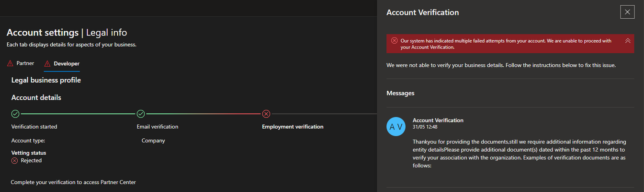Click the Employment verification step label
This screenshot has height=192, width=644.
point(293,127)
